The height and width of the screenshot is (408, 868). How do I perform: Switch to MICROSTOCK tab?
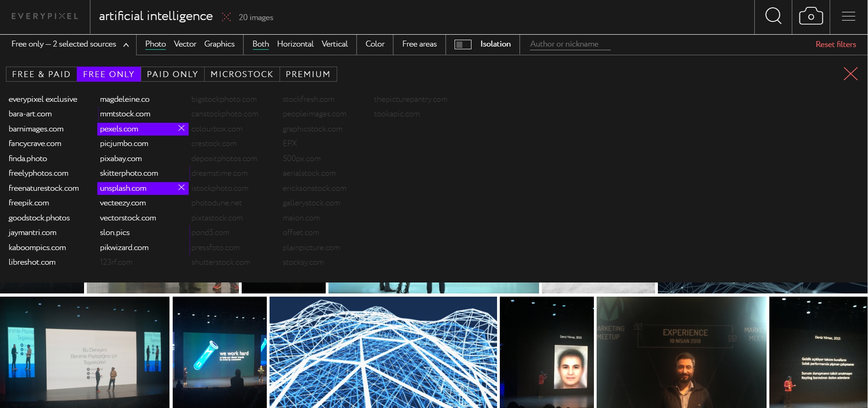tap(242, 74)
